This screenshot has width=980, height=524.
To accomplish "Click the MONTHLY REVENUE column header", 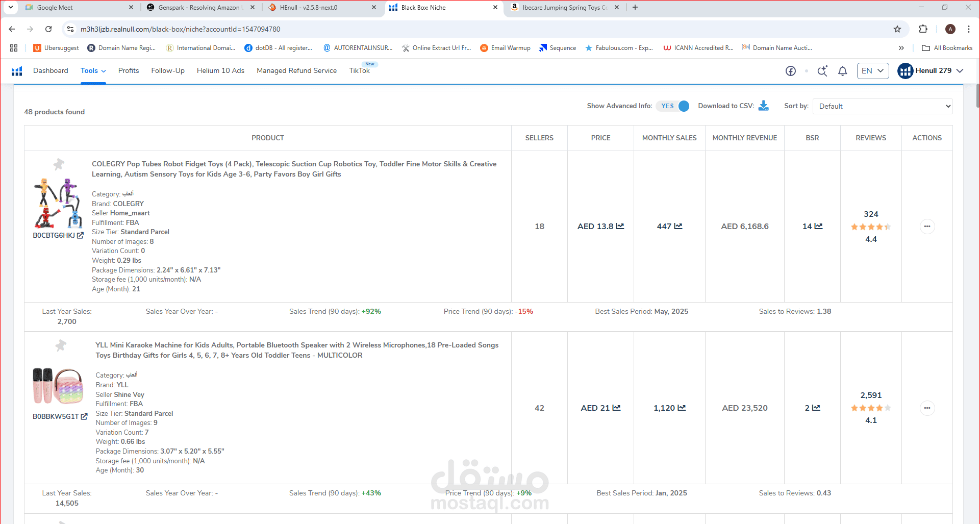I will click(745, 138).
